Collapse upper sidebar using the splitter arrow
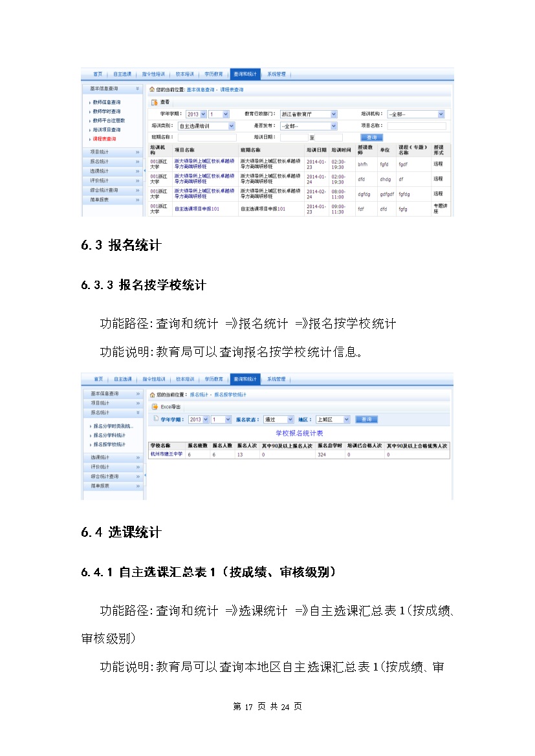535x756 pixels. click(x=145, y=171)
